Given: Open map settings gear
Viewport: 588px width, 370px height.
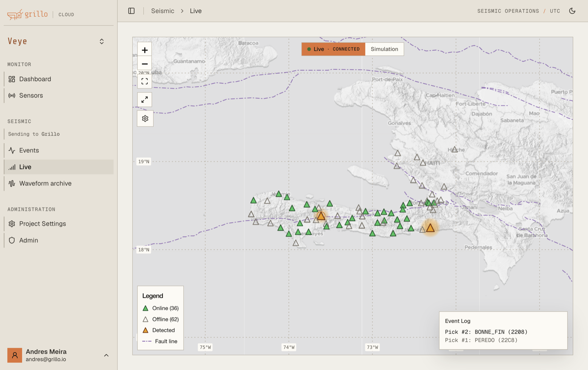Looking at the screenshot, I should pyautogui.click(x=145, y=119).
